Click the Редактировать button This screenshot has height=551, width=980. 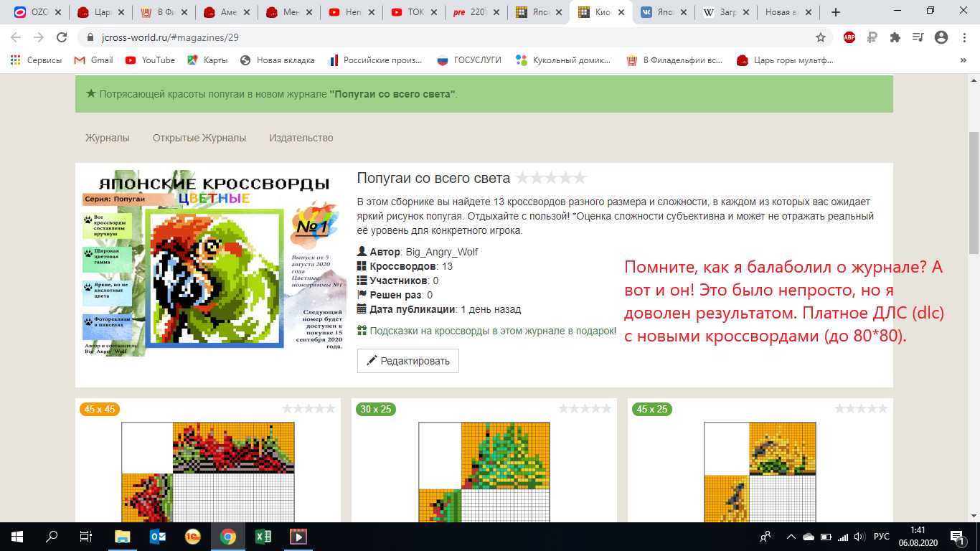point(407,361)
